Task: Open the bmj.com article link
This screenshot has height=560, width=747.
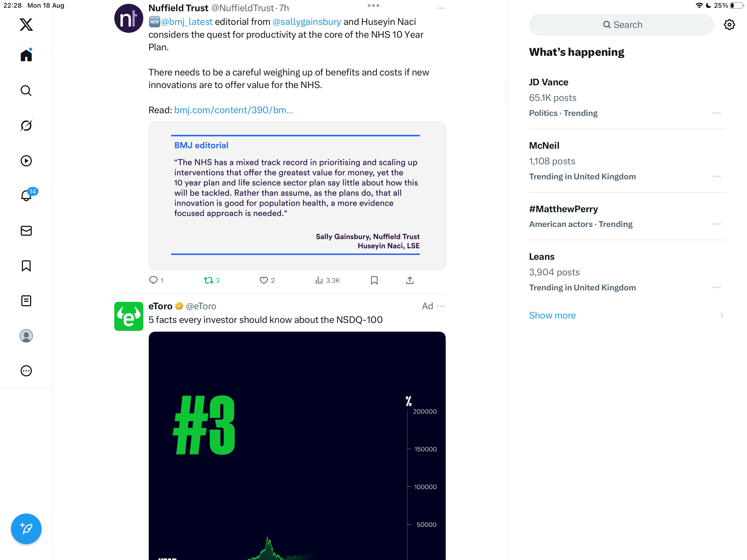Action: click(x=233, y=110)
